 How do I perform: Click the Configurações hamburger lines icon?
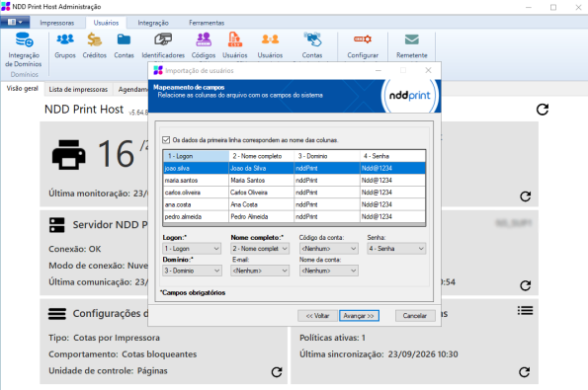(57, 314)
